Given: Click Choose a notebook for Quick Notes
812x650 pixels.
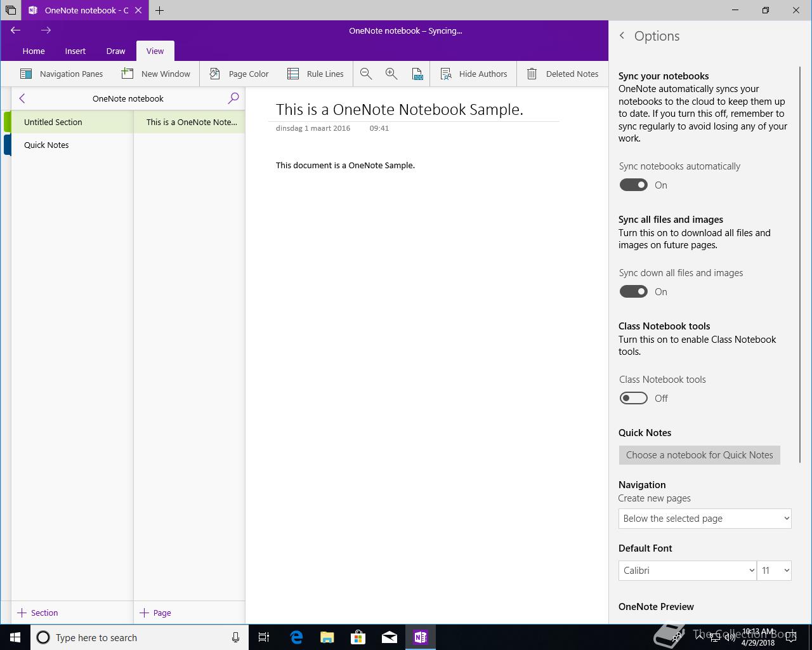Looking at the screenshot, I should [x=700, y=455].
